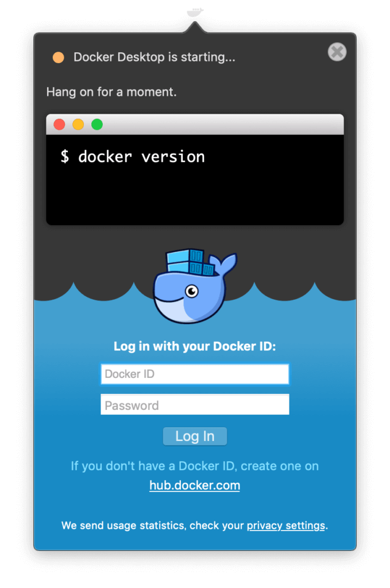Open the privacy settings link
The height and width of the screenshot is (588, 390).
click(285, 526)
